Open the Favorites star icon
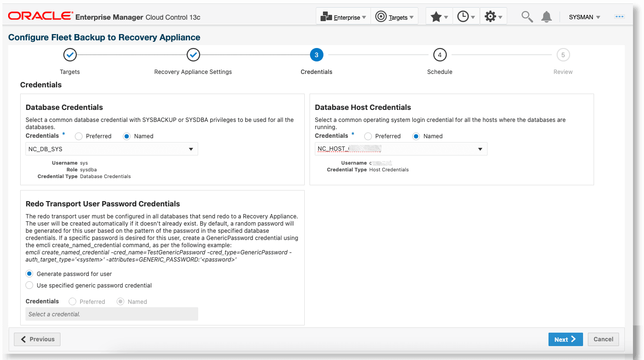Image resolution: width=644 pixels, height=360 pixels. (437, 16)
